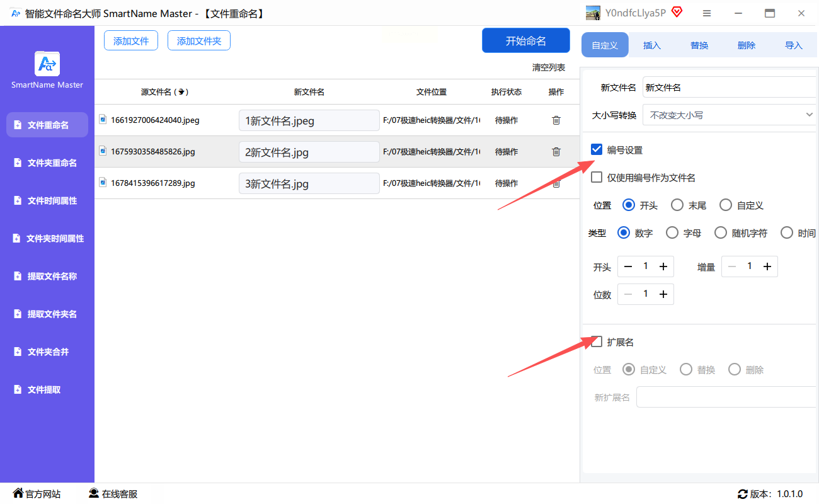Open the hamburger menu in title bar
Screen dimensions: 819x504
tap(707, 13)
